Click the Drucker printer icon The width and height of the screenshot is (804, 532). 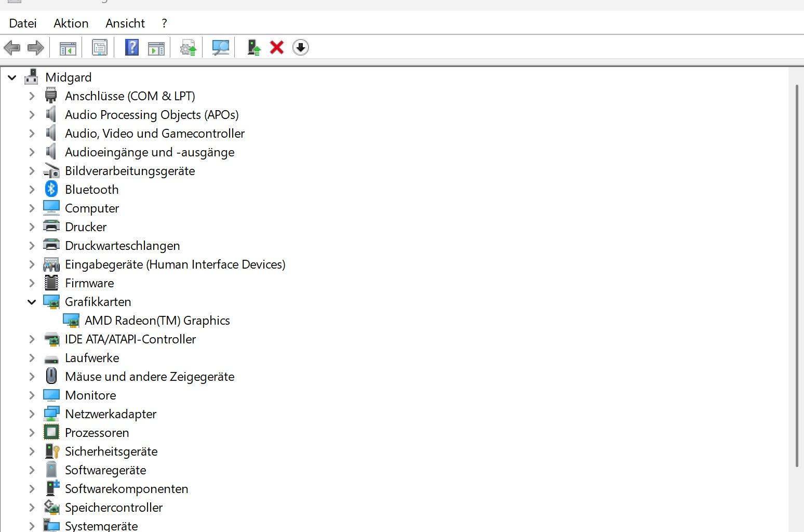pos(51,227)
